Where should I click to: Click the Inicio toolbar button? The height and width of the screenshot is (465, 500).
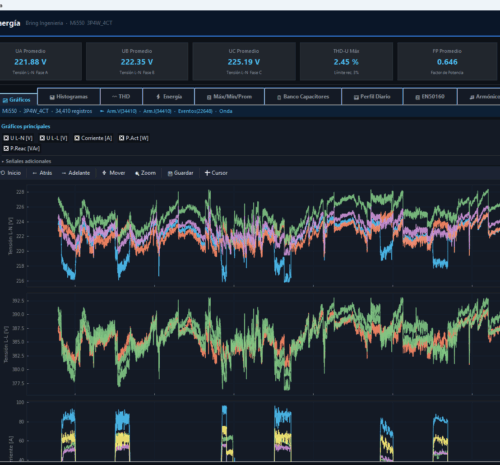point(11,173)
